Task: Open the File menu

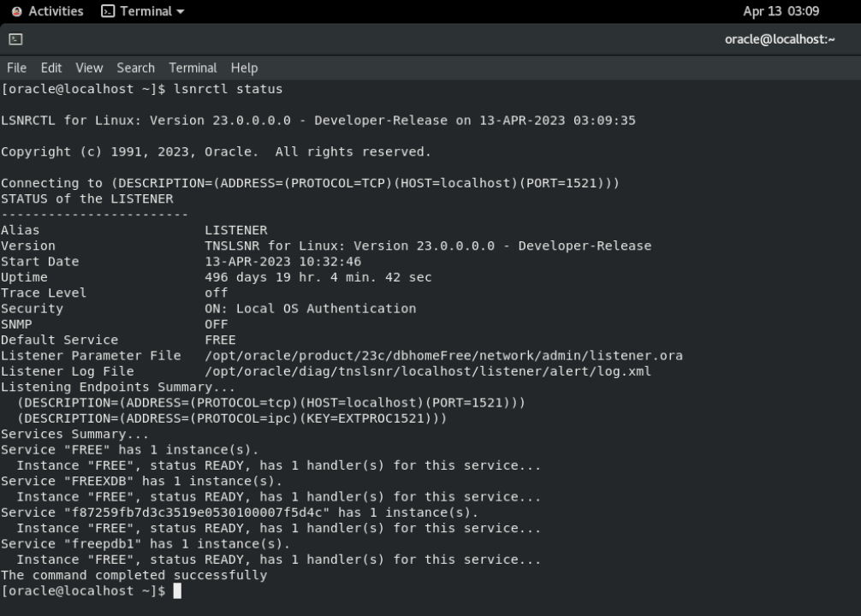Action: point(16,68)
